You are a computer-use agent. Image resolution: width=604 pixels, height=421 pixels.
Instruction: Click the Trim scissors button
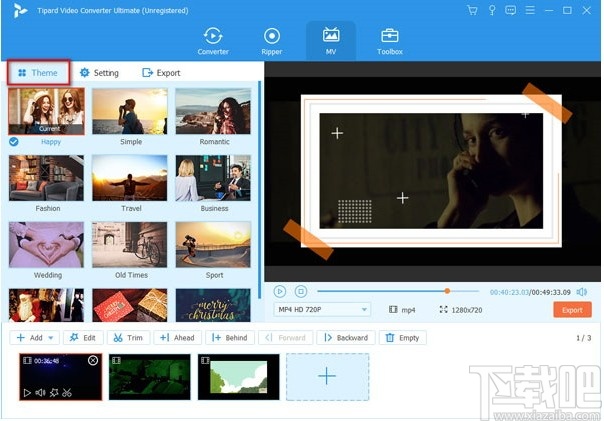point(128,338)
